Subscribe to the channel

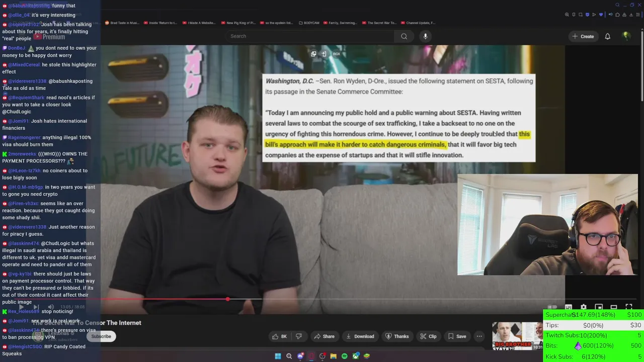(x=101, y=336)
